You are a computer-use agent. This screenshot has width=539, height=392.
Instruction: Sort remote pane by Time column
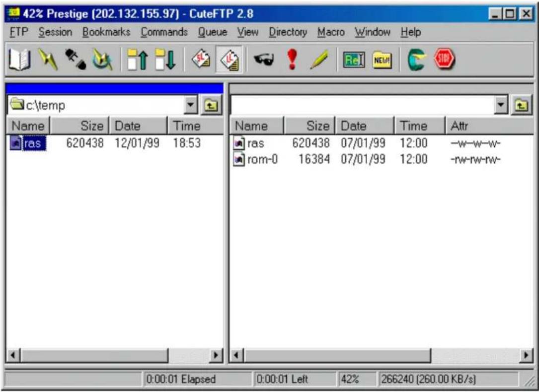pos(420,126)
